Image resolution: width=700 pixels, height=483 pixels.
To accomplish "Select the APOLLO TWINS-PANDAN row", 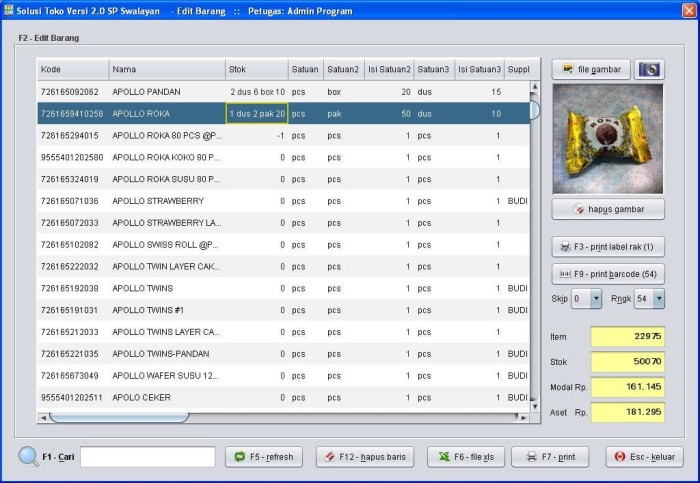I will pos(283,354).
